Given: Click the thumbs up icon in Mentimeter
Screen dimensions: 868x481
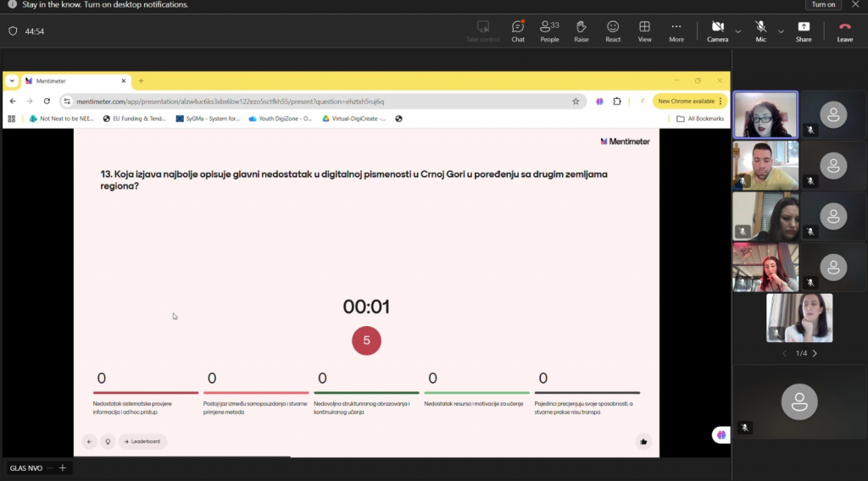Looking at the screenshot, I should coord(643,441).
